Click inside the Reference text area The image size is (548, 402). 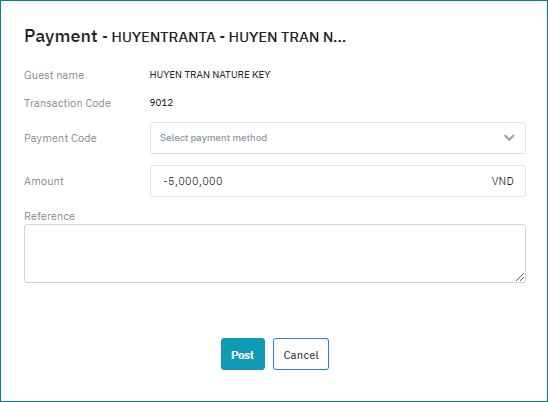275,253
